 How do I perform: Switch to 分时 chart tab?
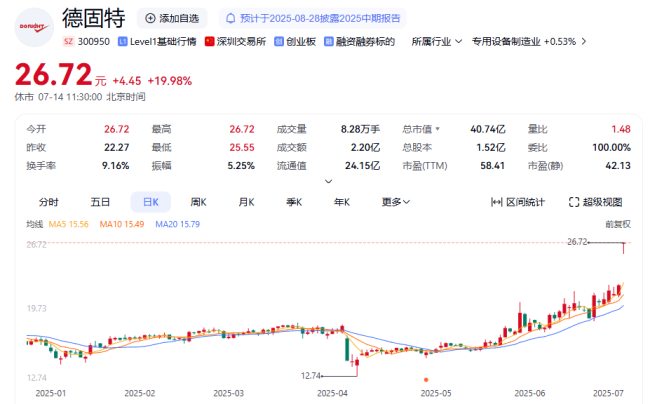click(x=49, y=202)
